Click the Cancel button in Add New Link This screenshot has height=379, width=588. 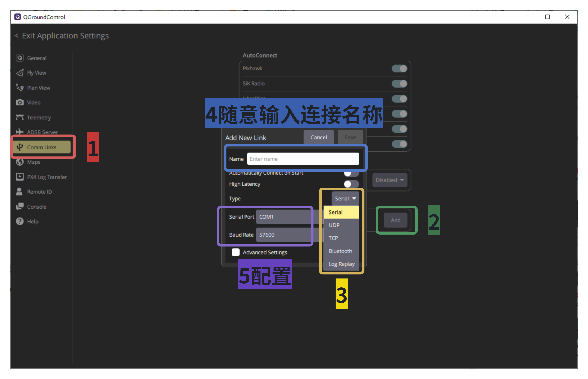(319, 137)
